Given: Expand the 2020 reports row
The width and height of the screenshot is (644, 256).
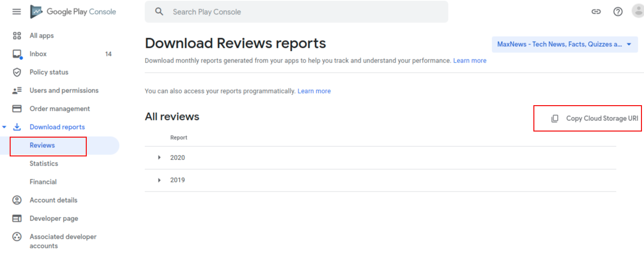Looking at the screenshot, I should click(x=380, y=158).
